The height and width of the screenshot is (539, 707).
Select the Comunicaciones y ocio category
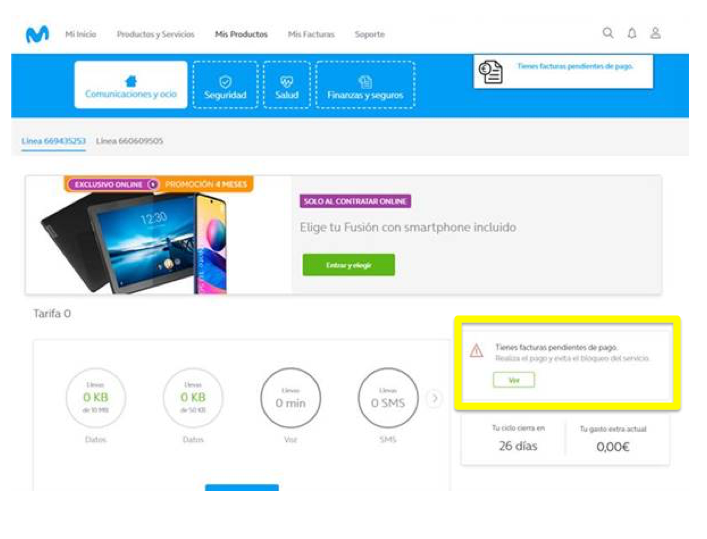(130, 85)
